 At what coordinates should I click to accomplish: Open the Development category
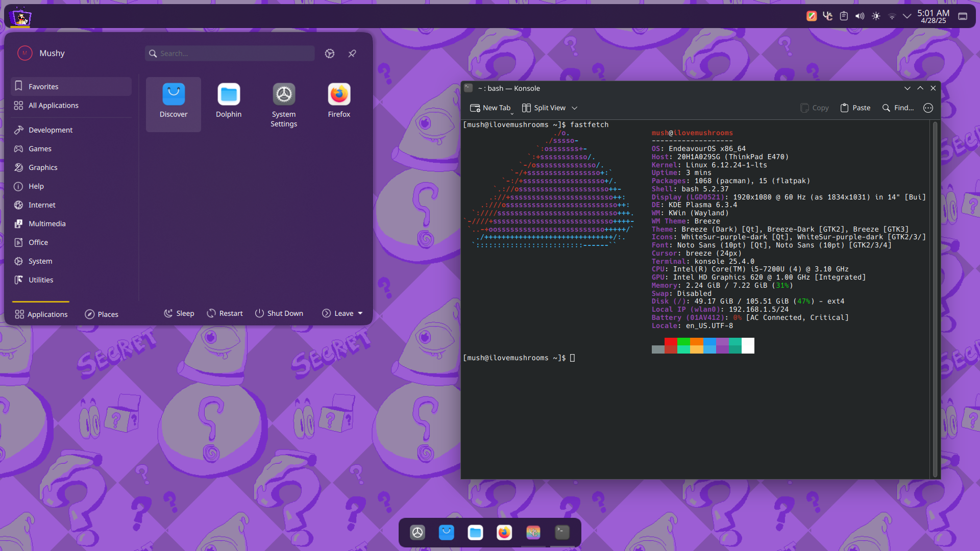click(71, 130)
